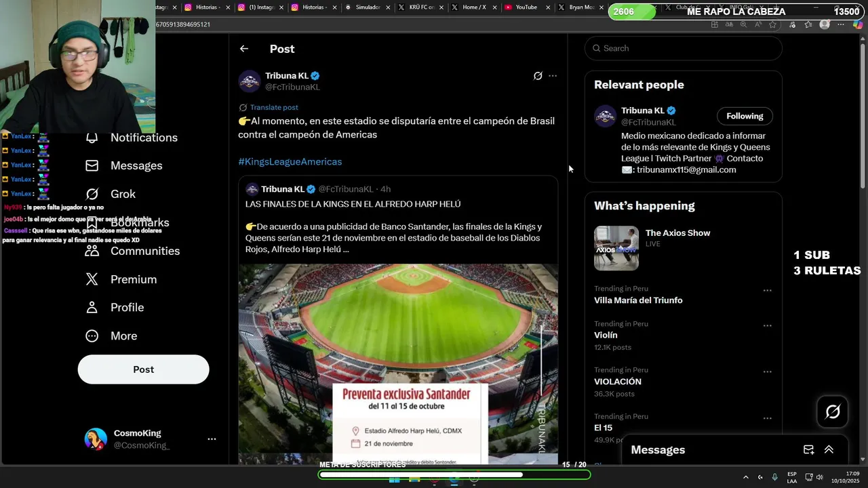Open network icon in system tray
The width and height of the screenshot is (868, 488).
pyautogui.click(x=809, y=477)
